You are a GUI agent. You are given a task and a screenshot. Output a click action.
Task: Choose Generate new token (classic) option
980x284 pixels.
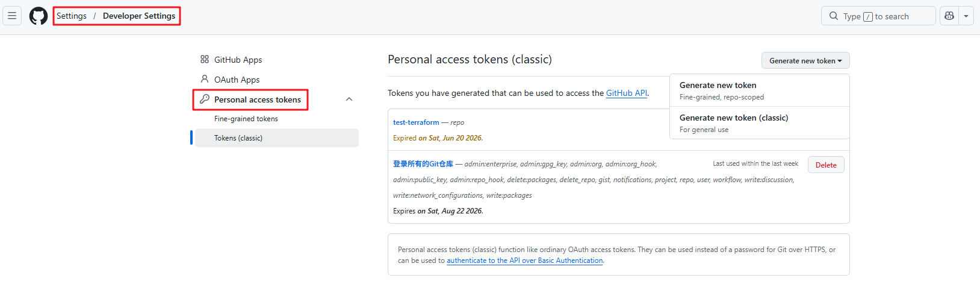760,123
